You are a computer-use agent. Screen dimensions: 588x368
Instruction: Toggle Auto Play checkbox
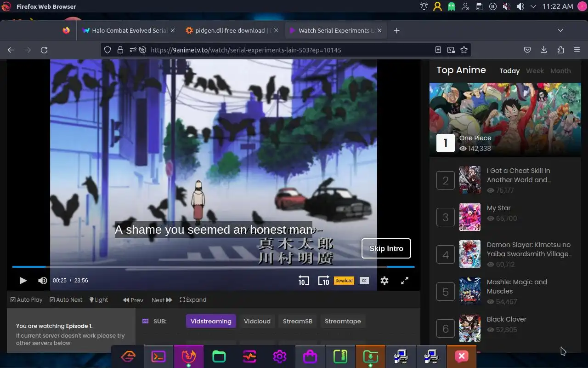click(26, 299)
